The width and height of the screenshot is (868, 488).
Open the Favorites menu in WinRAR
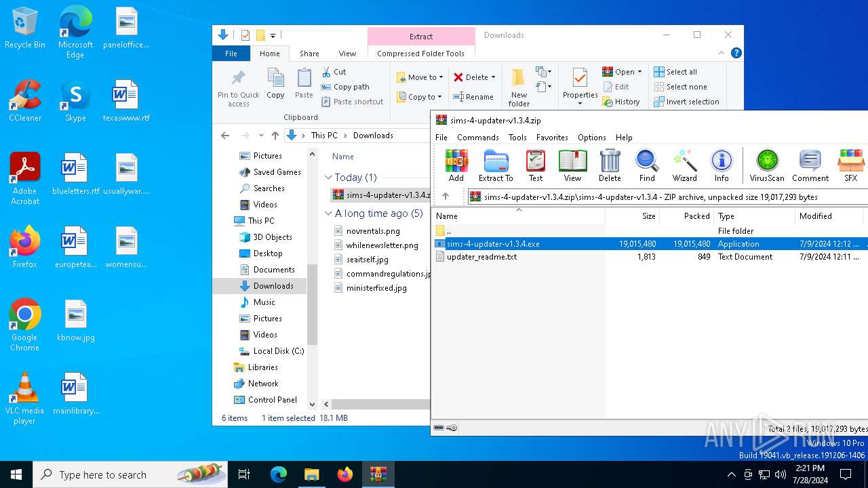click(x=552, y=137)
